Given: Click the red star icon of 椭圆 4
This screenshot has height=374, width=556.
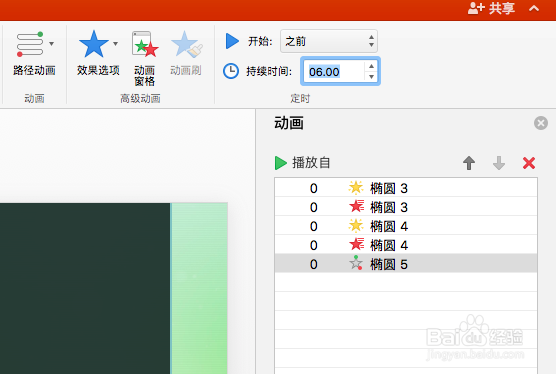Looking at the screenshot, I should (x=356, y=244).
